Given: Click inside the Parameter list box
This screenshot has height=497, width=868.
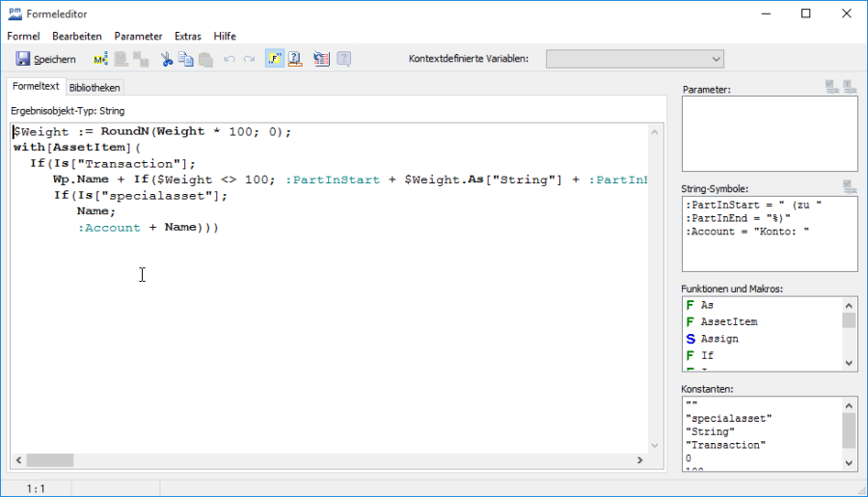Looking at the screenshot, I should pyautogui.click(x=769, y=133).
